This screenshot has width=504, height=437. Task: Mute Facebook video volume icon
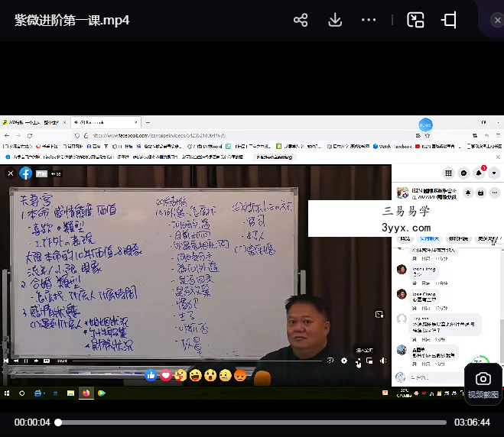(382, 361)
